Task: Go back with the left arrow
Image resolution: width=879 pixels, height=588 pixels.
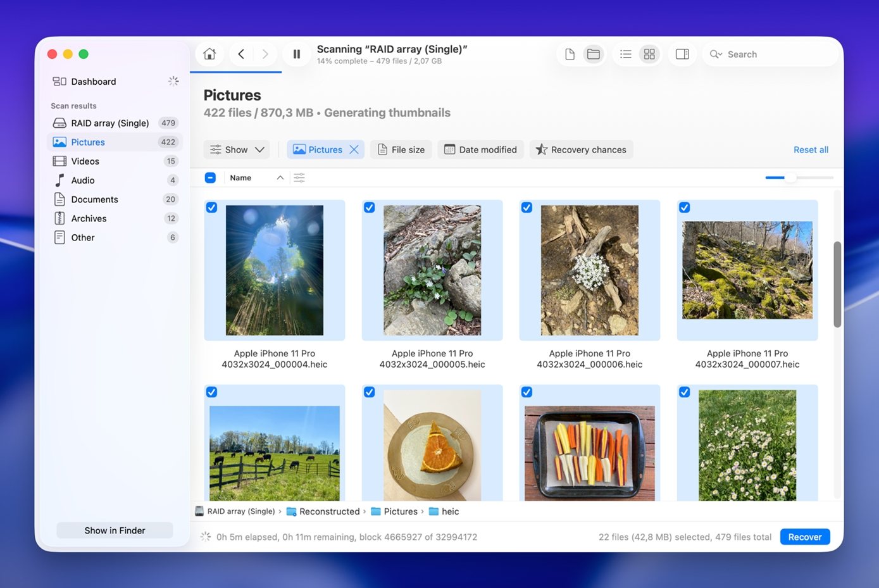Action: click(x=241, y=54)
